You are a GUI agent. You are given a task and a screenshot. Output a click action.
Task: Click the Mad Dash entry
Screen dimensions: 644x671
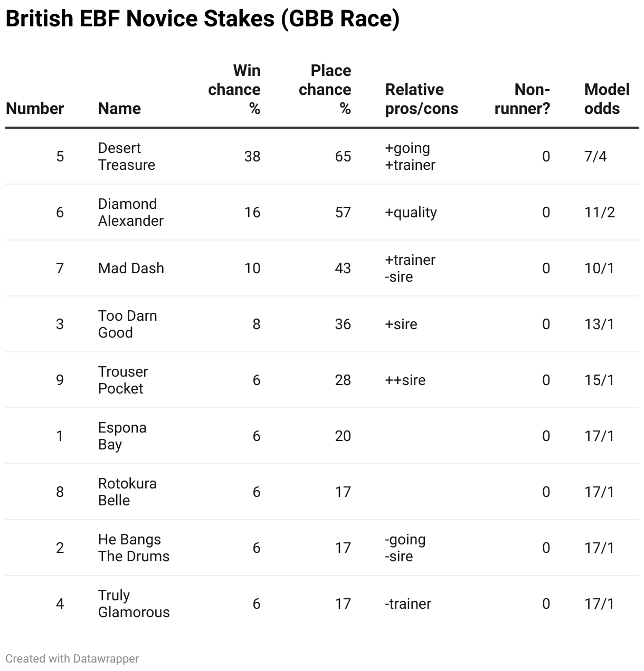click(131, 269)
